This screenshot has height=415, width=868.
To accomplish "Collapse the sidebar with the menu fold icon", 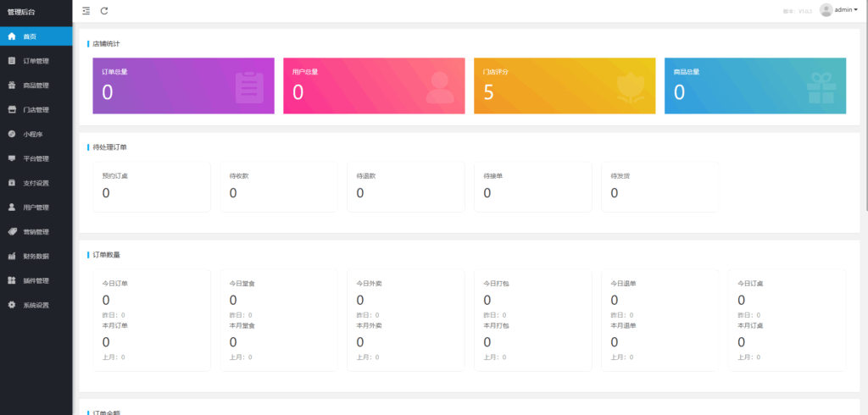I will tap(86, 11).
